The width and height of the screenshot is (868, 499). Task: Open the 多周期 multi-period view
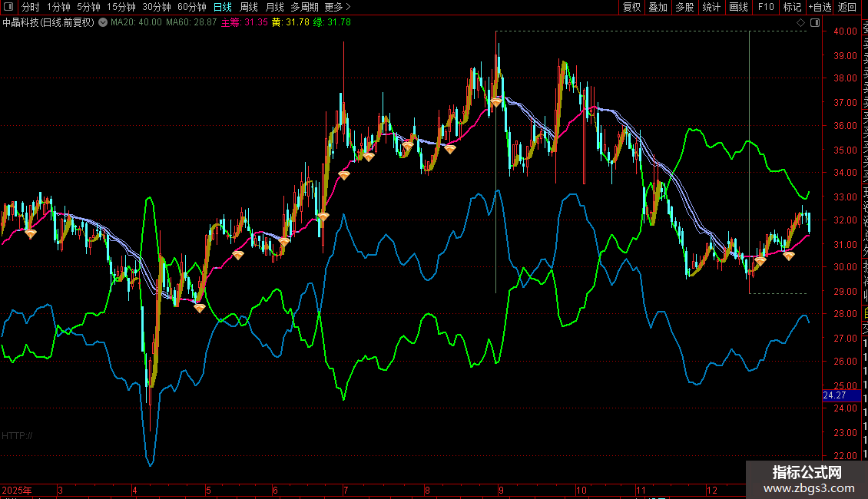coord(304,7)
